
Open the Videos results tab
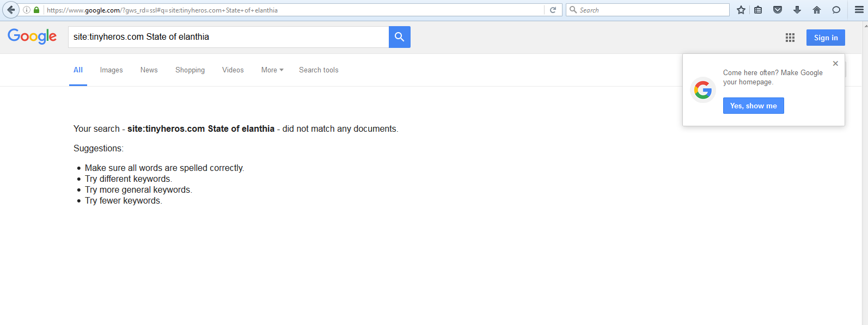pos(233,70)
